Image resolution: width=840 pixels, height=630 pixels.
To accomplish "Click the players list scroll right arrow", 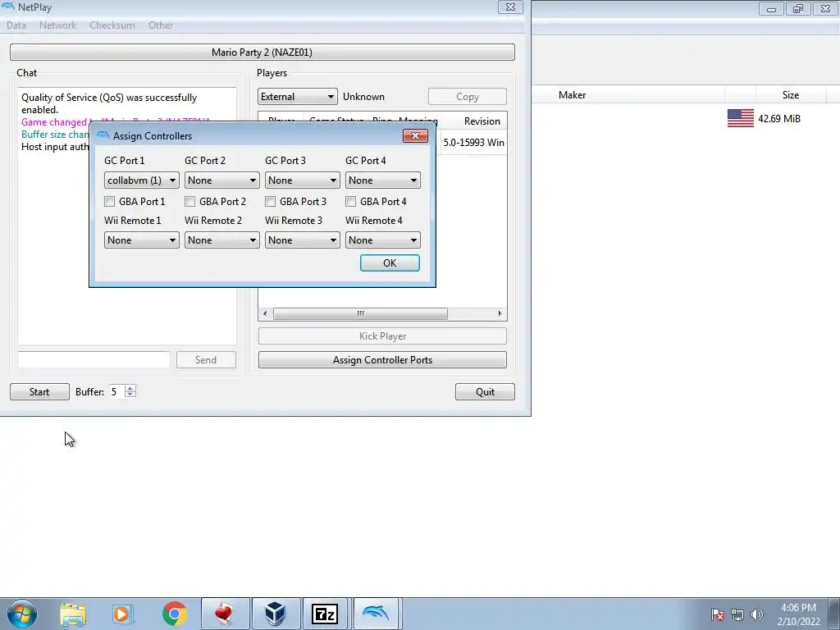I will 500,314.
